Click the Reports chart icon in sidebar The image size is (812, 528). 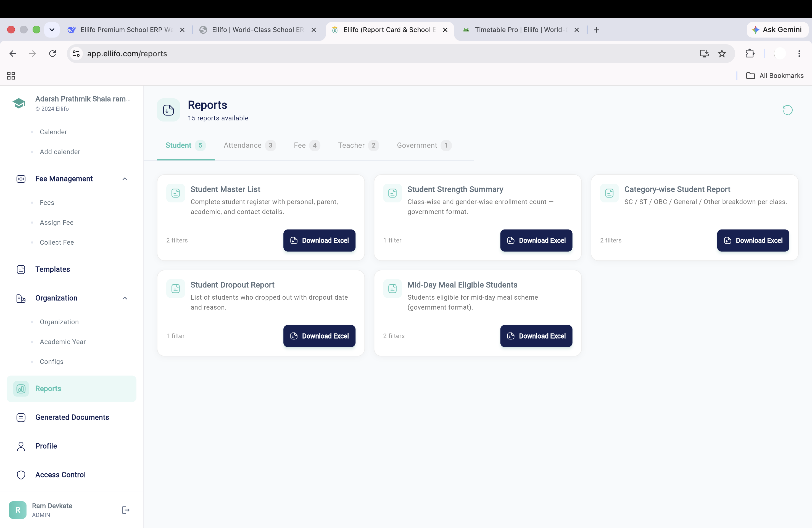21,389
